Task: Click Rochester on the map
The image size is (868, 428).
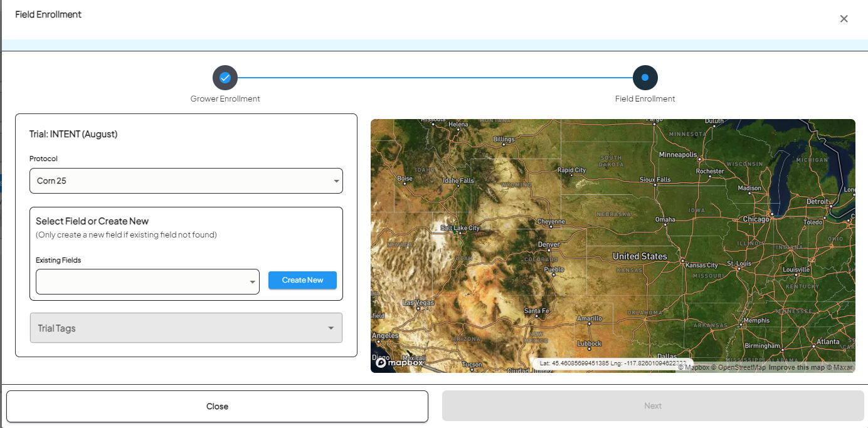Action: pos(710,171)
